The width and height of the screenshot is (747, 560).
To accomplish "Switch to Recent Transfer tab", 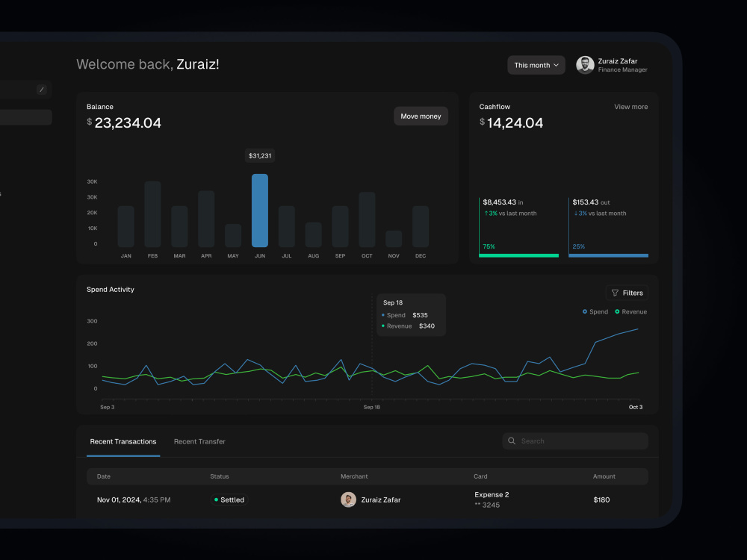I will [x=199, y=441].
